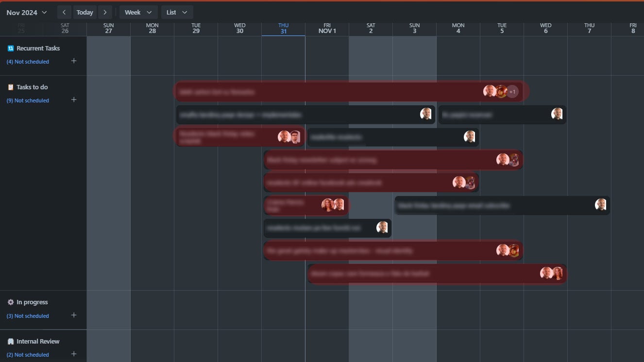
Task: Open (3) Not scheduled under In progress
Action: click(28, 316)
